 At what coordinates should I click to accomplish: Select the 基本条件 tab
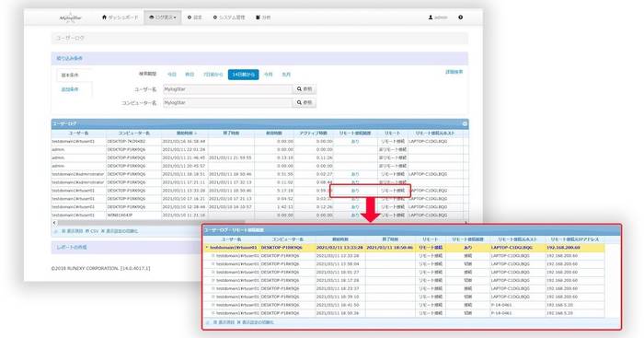(x=70, y=76)
